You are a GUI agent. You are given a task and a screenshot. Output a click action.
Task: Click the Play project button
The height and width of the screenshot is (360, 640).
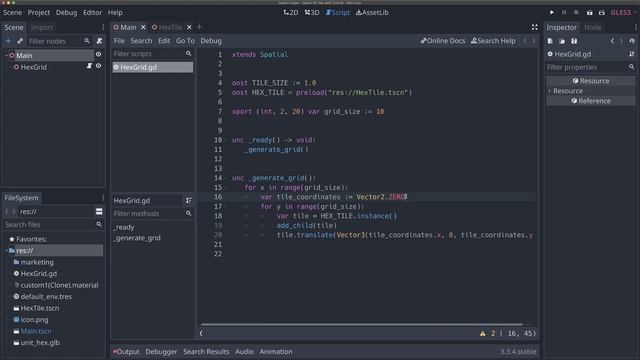(551, 13)
